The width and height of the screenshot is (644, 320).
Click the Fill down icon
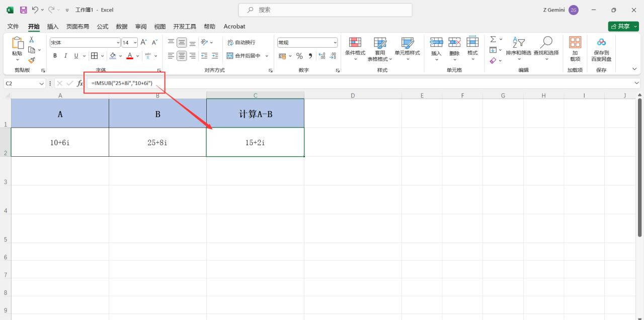[x=493, y=50]
